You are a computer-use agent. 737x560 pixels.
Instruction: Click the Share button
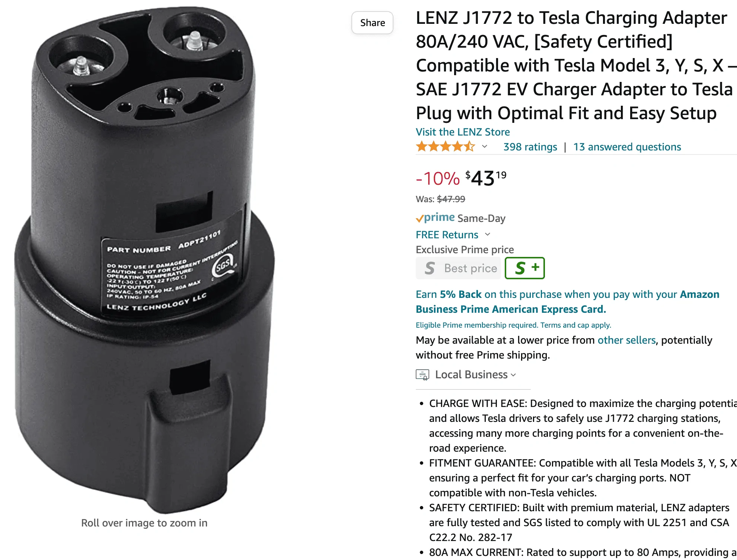click(x=372, y=23)
